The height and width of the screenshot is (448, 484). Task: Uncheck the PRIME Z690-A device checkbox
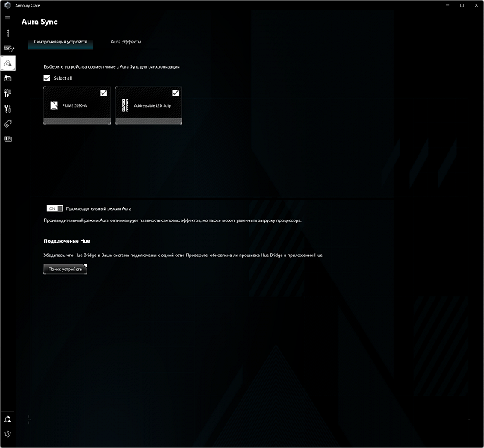[103, 93]
